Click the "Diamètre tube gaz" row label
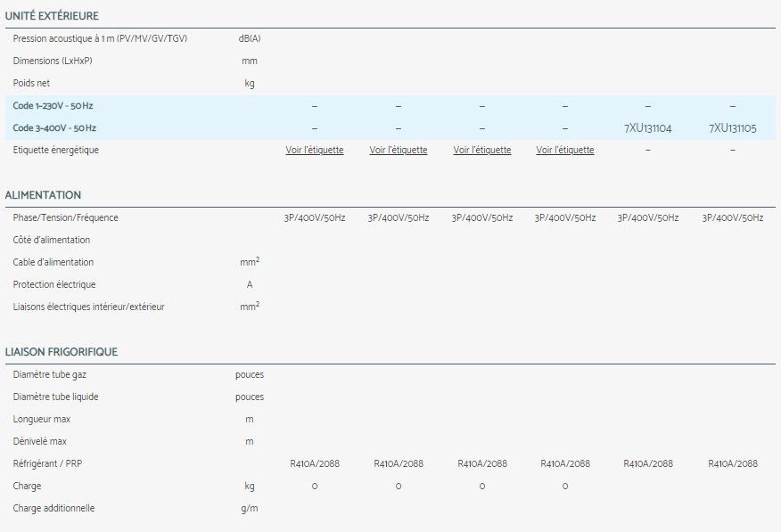The height and width of the screenshot is (532, 781). [x=50, y=374]
